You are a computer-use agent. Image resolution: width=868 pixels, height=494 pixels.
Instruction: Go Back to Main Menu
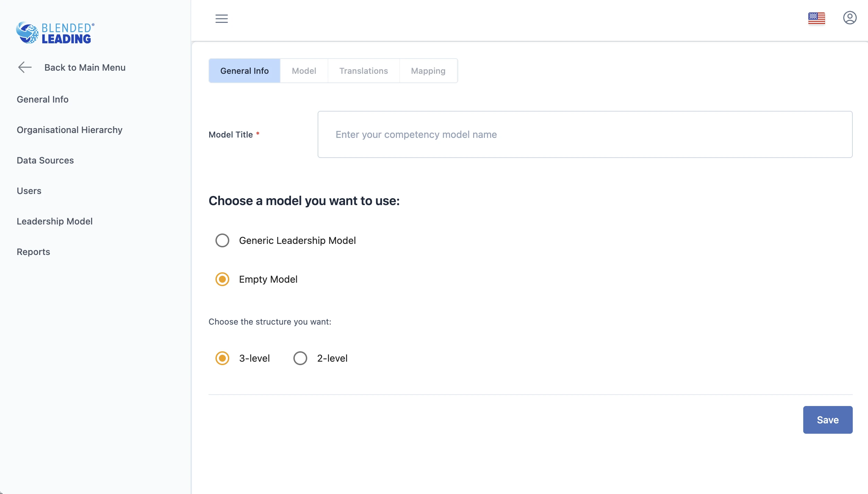pyautogui.click(x=85, y=68)
